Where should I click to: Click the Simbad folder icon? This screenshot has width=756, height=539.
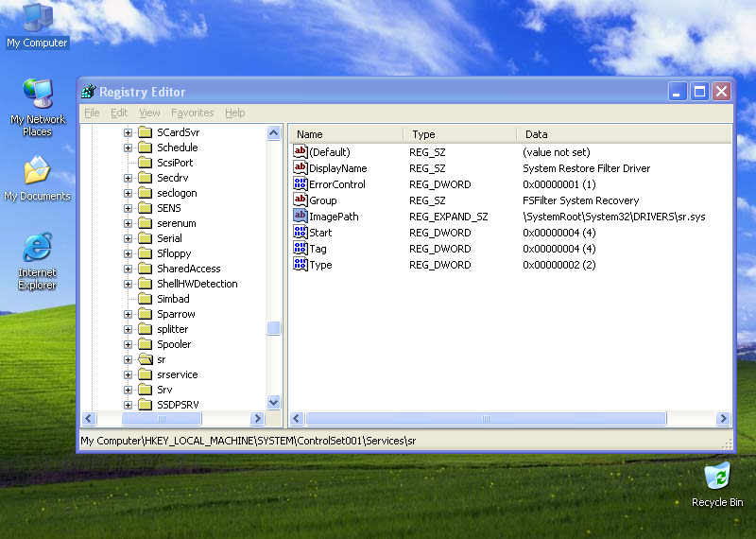point(146,299)
